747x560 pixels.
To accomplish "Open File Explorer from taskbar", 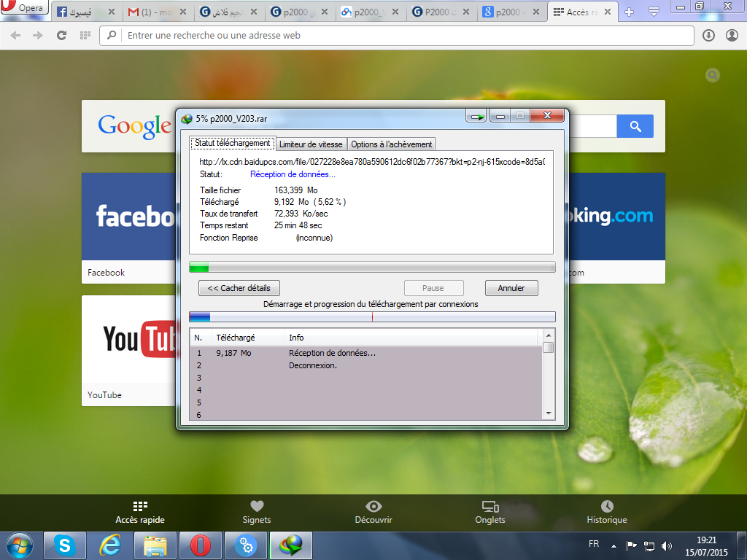I will (x=155, y=545).
